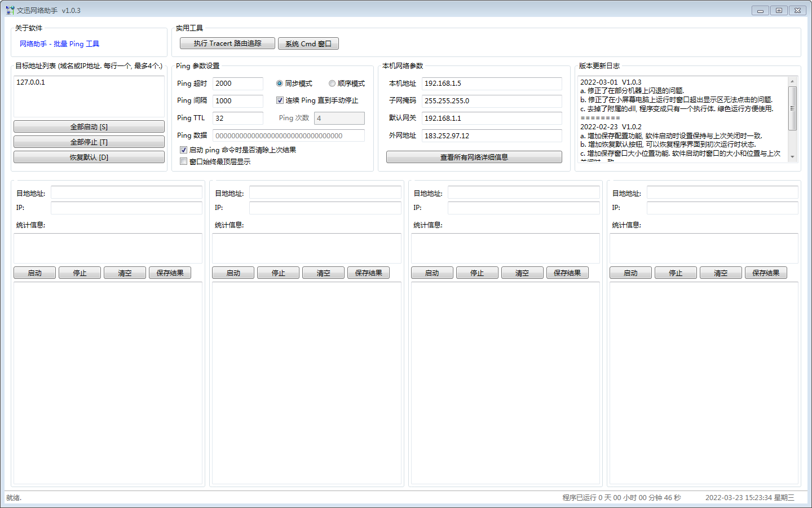The width and height of the screenshot is (812, 508).
Task: Disable 启动 ping 时清除上次结果 checkbox
Action: coord(183,150)
